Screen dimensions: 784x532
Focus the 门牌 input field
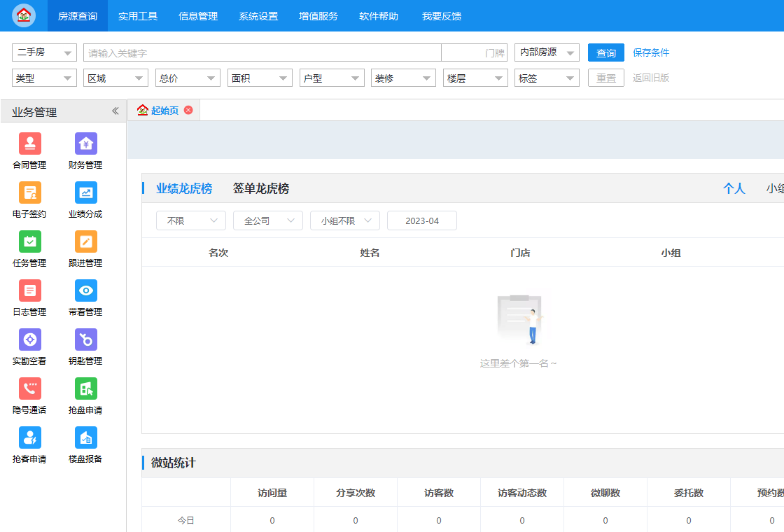475,52
